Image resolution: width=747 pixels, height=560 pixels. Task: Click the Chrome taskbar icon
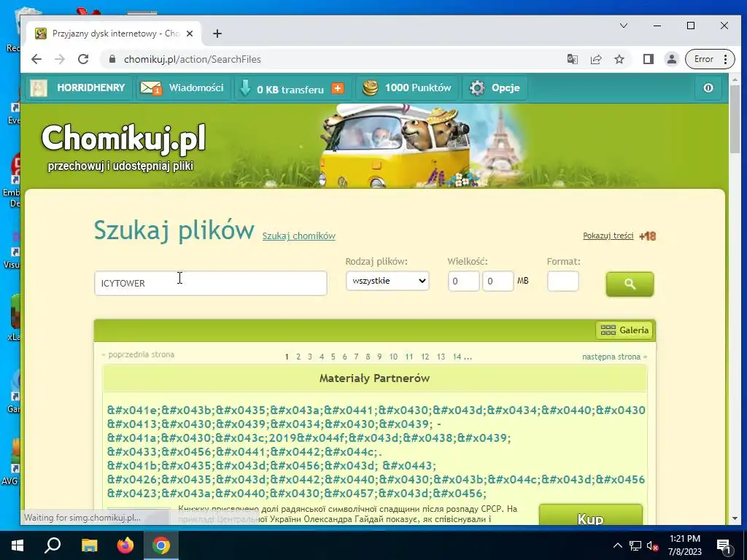(x=161, y=545)
